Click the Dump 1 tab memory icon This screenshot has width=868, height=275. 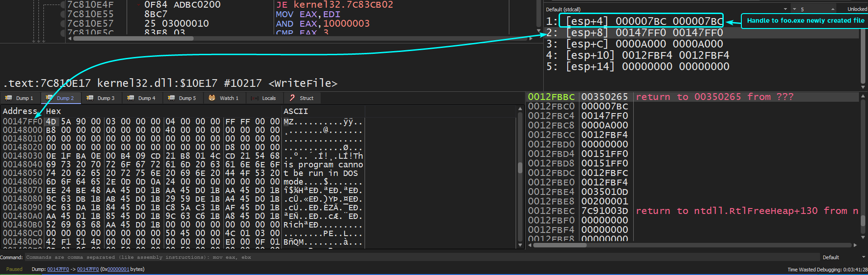point(9,98)
